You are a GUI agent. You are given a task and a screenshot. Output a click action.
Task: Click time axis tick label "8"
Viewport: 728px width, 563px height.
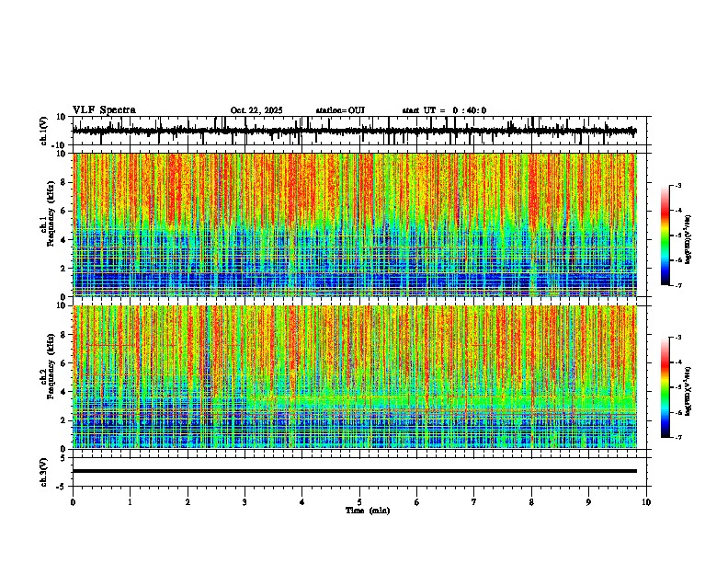[x=531, y=502]
